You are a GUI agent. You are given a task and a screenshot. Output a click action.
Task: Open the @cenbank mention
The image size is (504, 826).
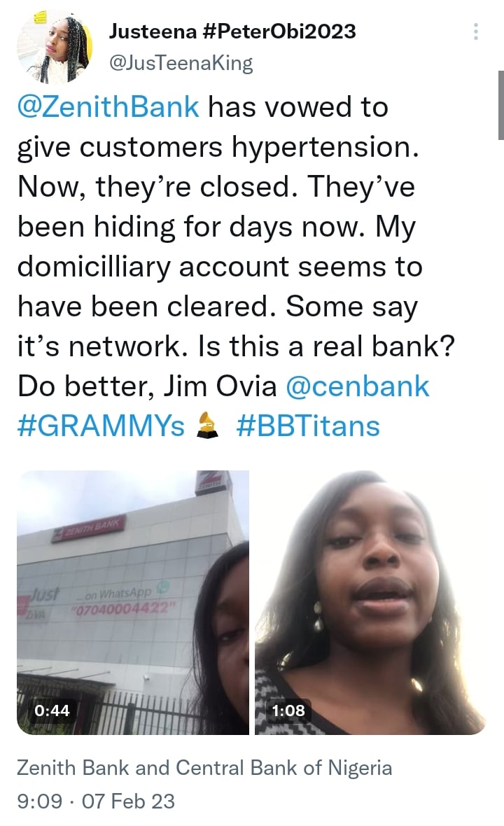(358, 386)
